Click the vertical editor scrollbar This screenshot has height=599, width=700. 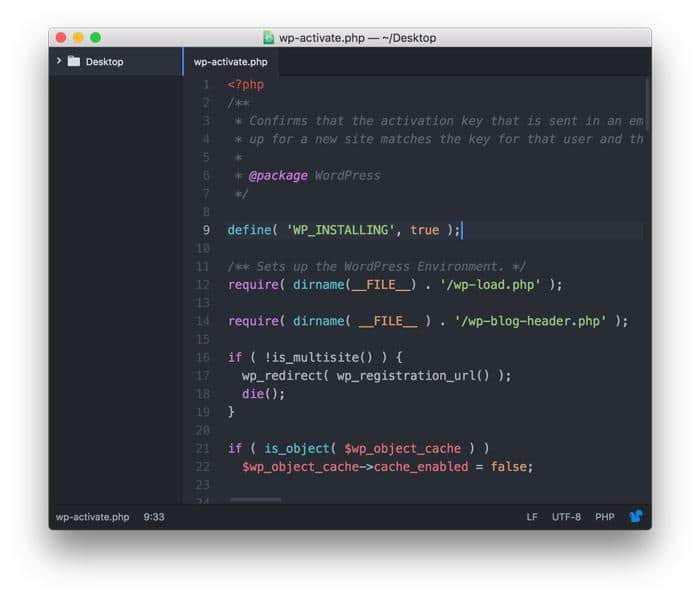point(646,104)
